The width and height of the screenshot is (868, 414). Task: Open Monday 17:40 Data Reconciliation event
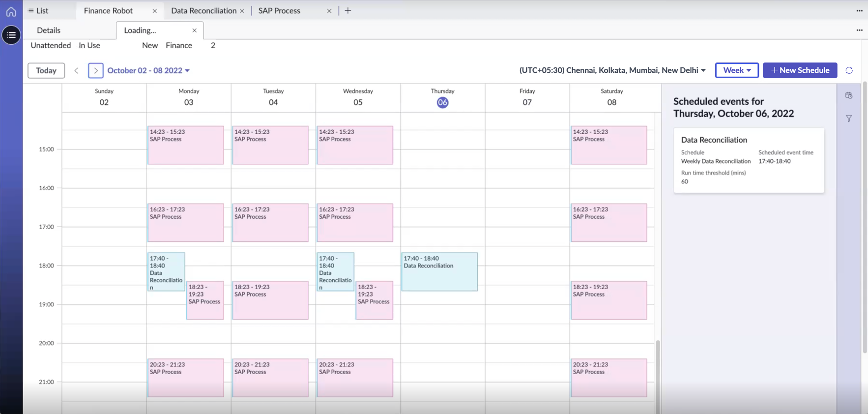[x=166, y=271]
